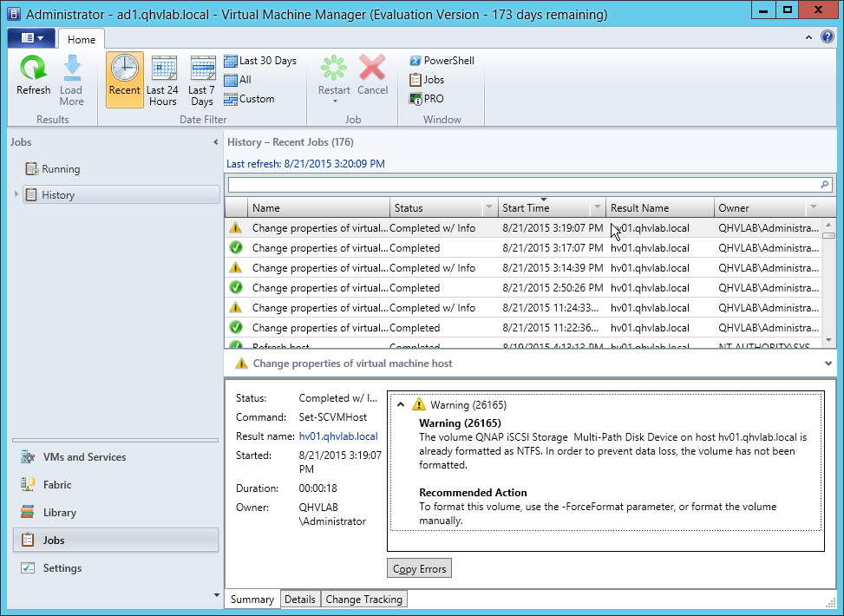Viewport: 844px width, 616px height.
Task: Open the help question mark icon
Action: tap(830, 37)
